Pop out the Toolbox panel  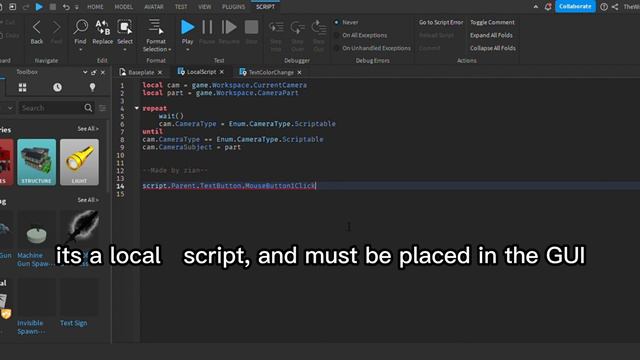[x=94, y=72]
